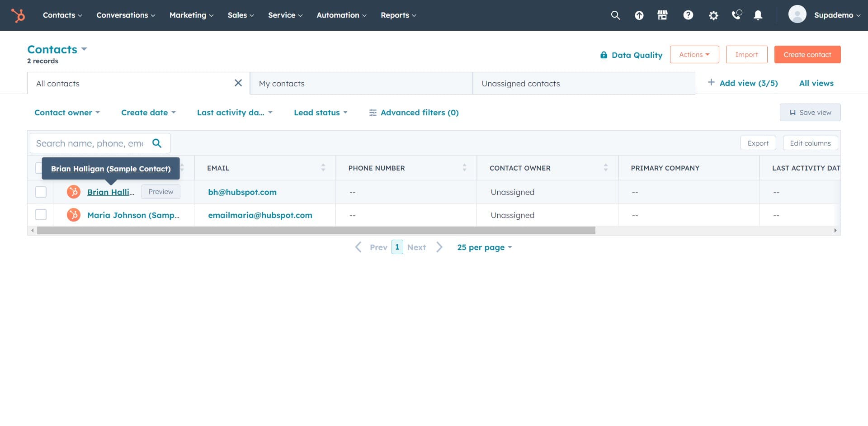Screen dimensions: 868x426
Task: Open the Marketing menu
Action: (191, 15)
